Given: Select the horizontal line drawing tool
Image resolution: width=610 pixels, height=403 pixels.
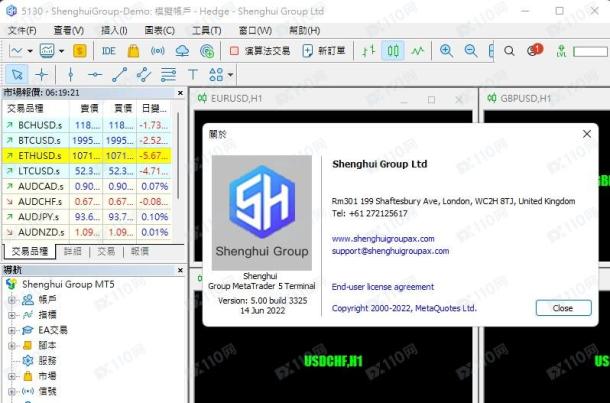Looking at the screenshot, I should coord(95,74).
